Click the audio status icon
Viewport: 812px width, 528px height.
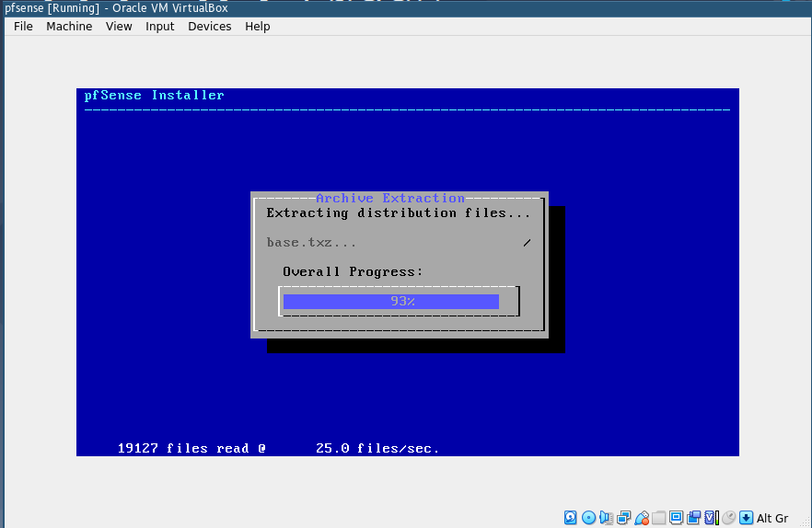tap(607, 518)
